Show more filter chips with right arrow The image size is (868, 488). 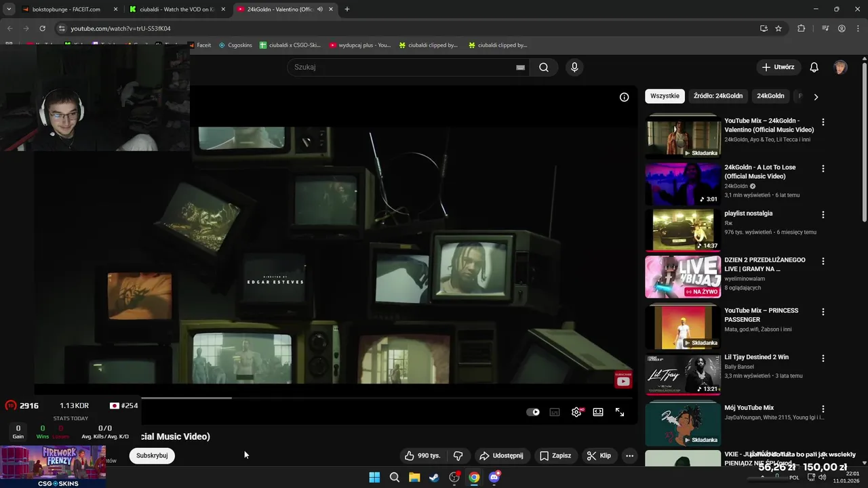(816, 97)
